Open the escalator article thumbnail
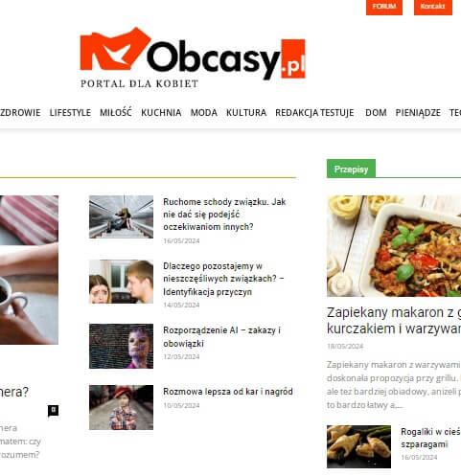This screenshot has height=476, width=461. (121, 216)
